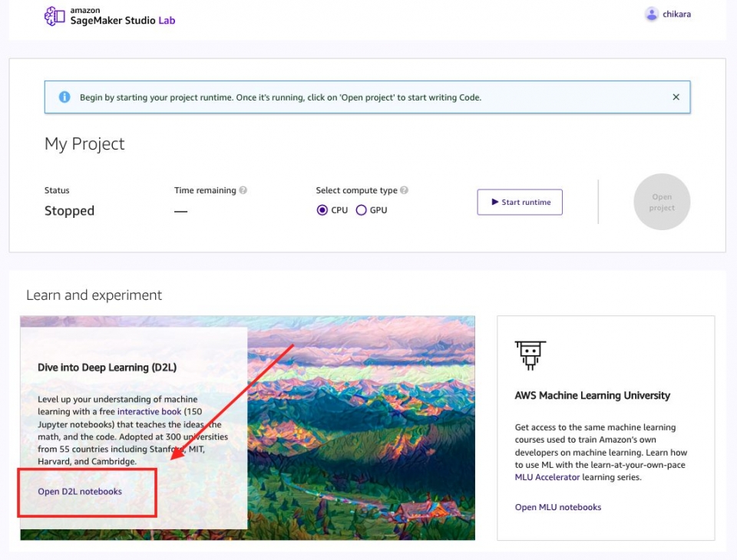Click the disabled Open project button
Viewport: 737px width, 560px height.
[x=661, y=202]
